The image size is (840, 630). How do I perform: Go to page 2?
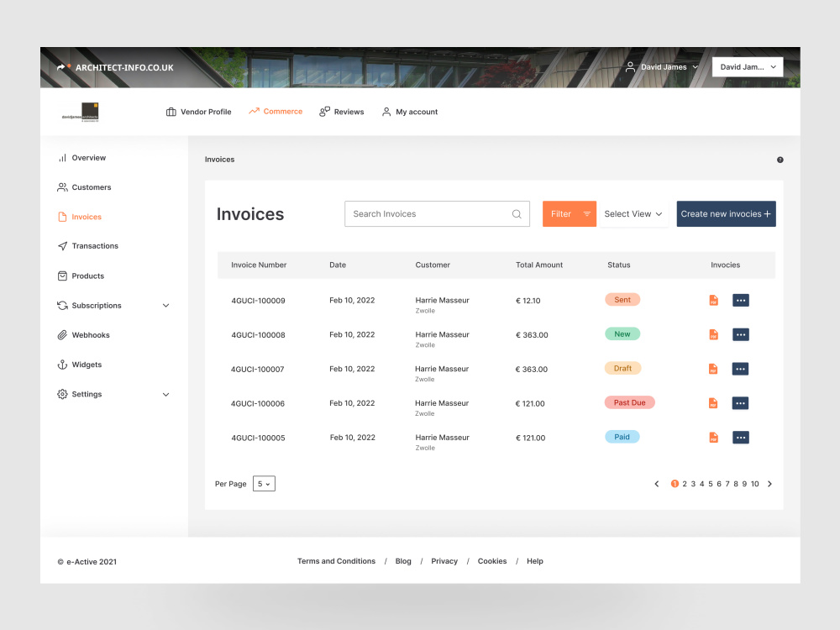point(685,484)
